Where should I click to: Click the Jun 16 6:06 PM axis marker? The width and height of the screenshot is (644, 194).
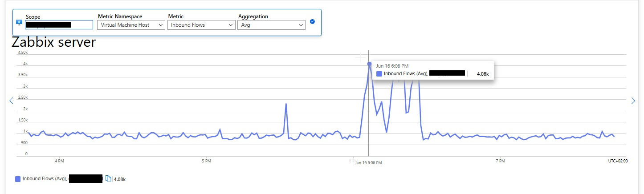pos(368,163)
